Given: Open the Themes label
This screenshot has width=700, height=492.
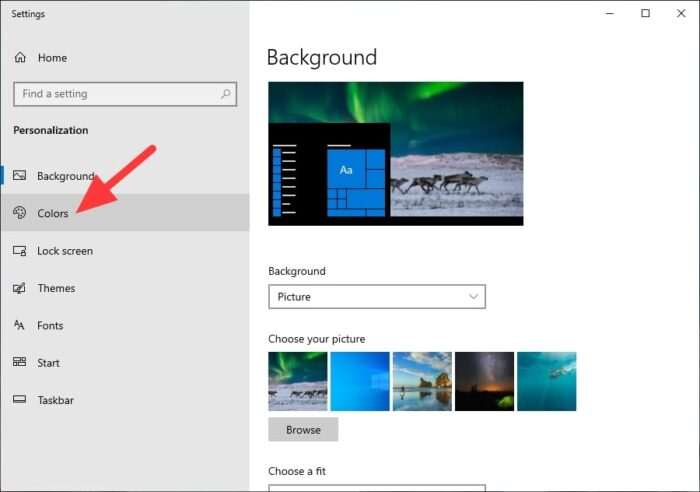Looking at the screenshot, I should click(56, 288).
